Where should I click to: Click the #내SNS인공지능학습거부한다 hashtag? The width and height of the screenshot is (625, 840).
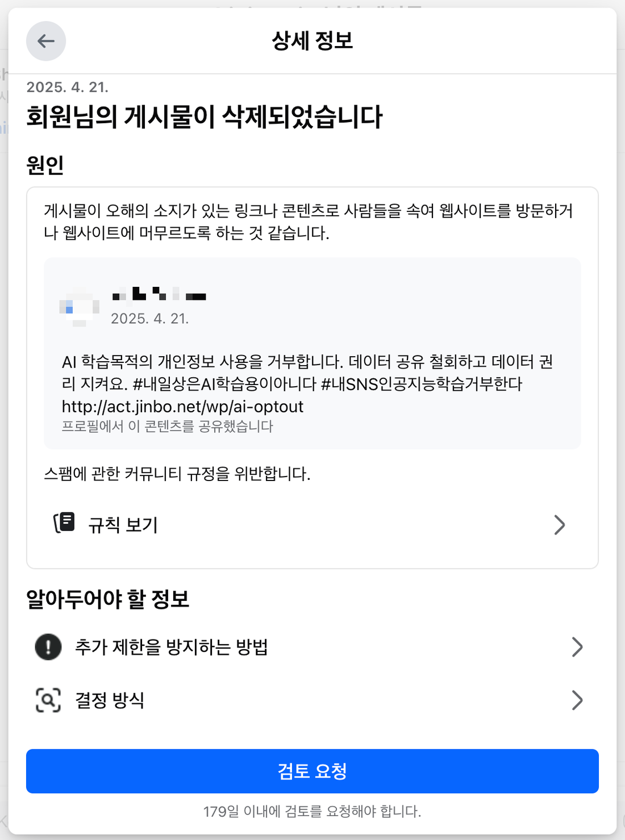[421, 384]
